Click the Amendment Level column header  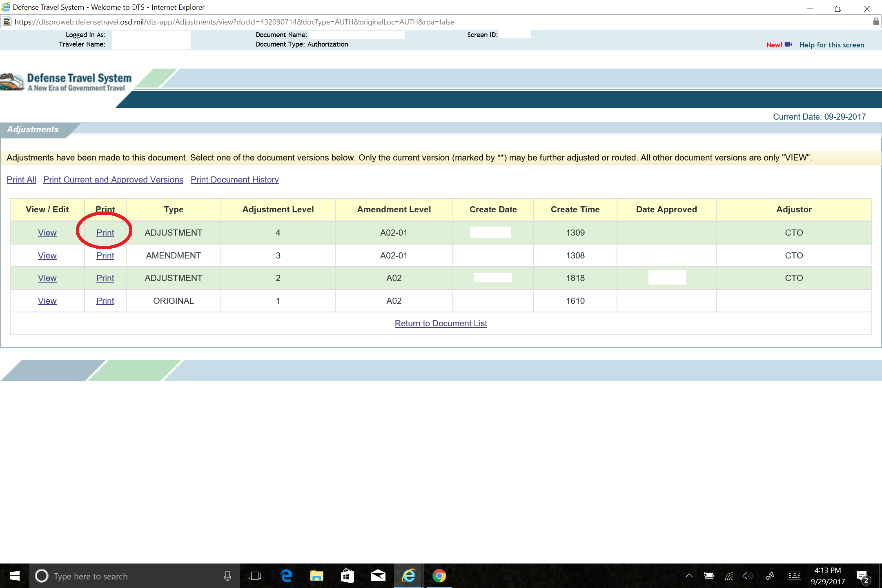click(394, 209)
